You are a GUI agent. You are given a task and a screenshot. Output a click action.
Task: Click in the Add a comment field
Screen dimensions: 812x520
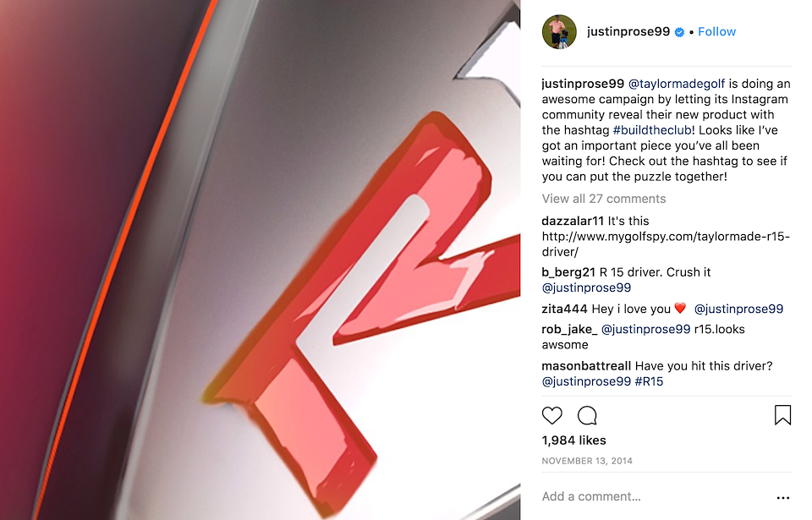pyautogui.click(x=655, y=496)
